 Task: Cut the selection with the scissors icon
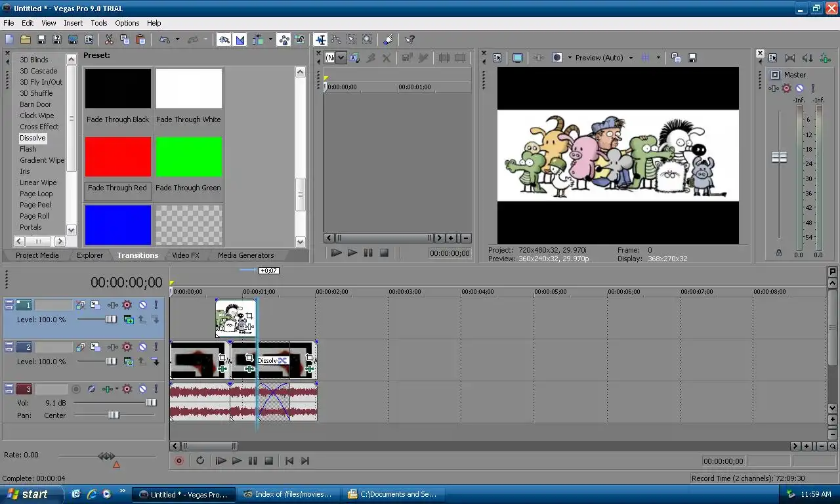(109, 40)
